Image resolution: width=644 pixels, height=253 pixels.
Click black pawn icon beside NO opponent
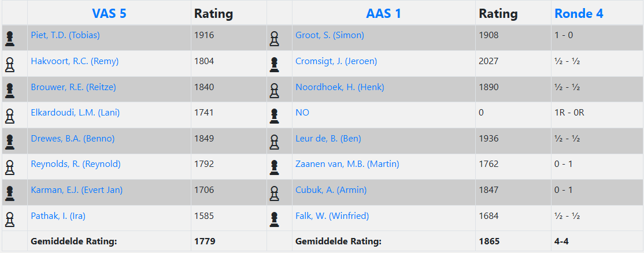pyautogui.click(x=274, y=116)
